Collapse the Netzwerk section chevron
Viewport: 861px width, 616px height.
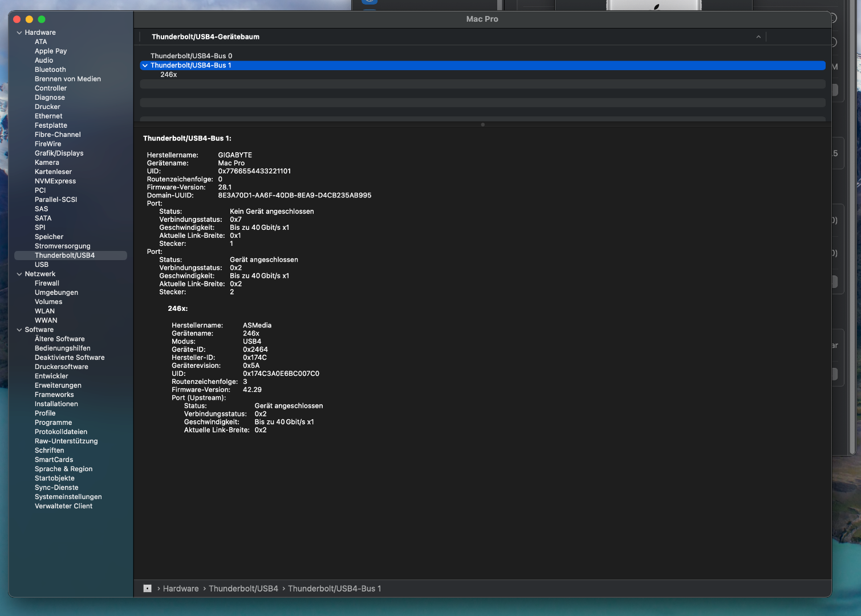coord(19,274)
